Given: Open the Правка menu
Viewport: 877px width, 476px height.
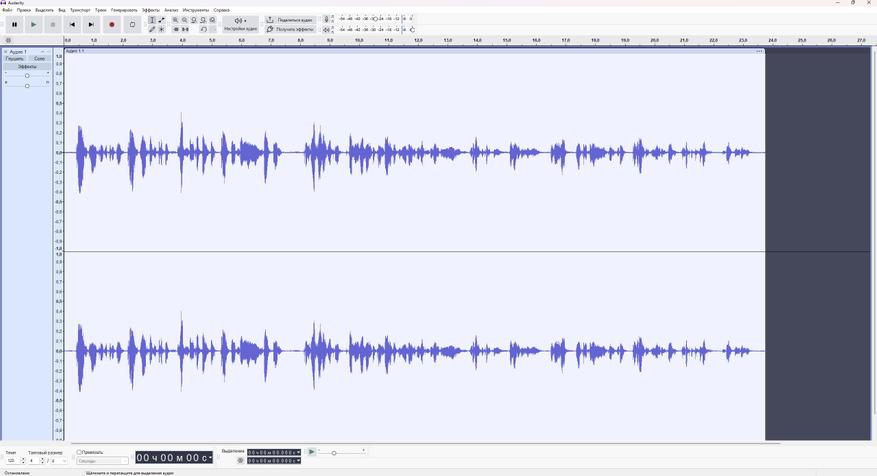Looking at the screenshot, I should click(x=24, y=10).
